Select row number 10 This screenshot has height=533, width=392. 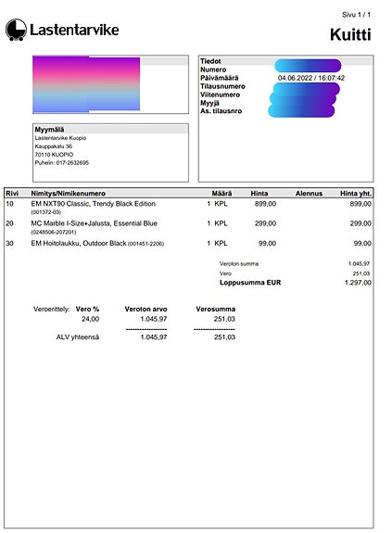tap(9, 204)
